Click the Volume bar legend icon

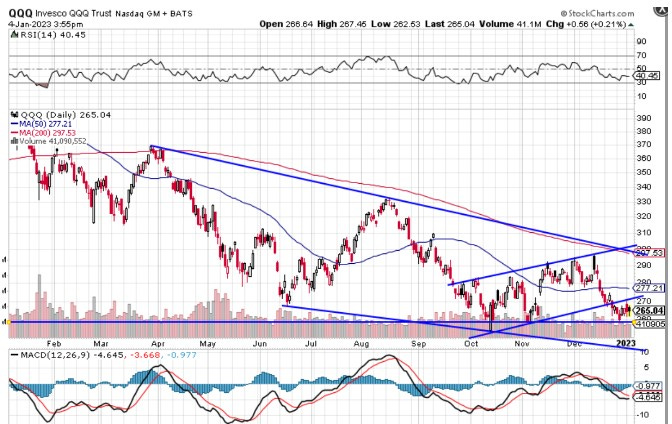11,142
